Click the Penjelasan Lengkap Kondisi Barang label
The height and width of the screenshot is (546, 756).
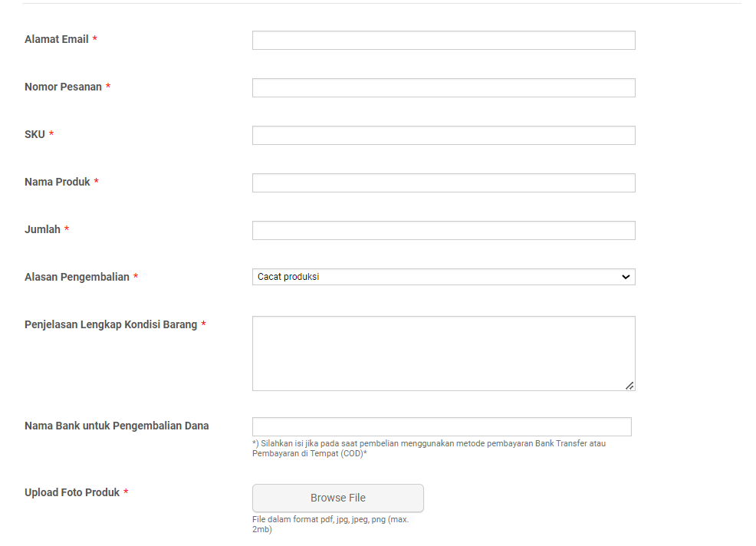(x=111, y=324)
